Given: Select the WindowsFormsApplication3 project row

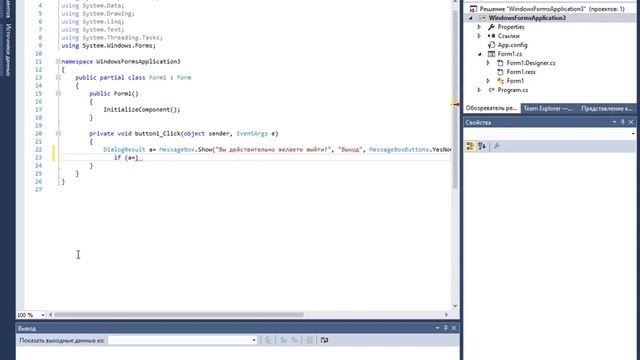Looking at the screenshot, I should coord(549,18).
